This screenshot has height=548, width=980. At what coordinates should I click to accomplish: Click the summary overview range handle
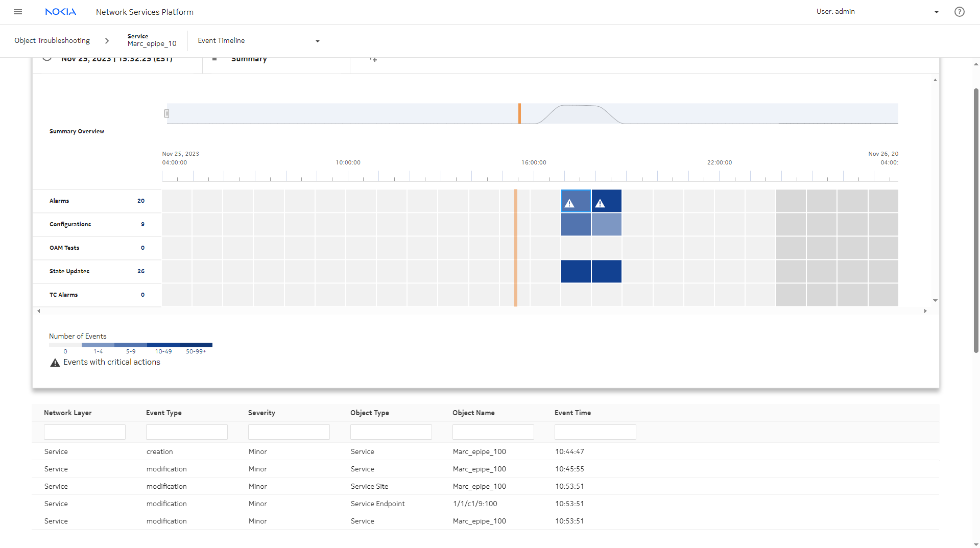coord(166,114)
